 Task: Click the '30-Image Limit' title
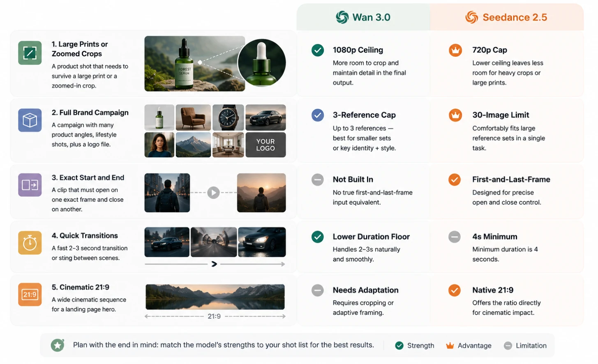(501, 115)
